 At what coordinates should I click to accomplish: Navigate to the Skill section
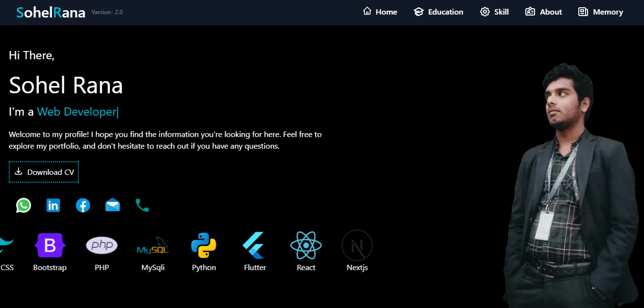coord(495,12)
